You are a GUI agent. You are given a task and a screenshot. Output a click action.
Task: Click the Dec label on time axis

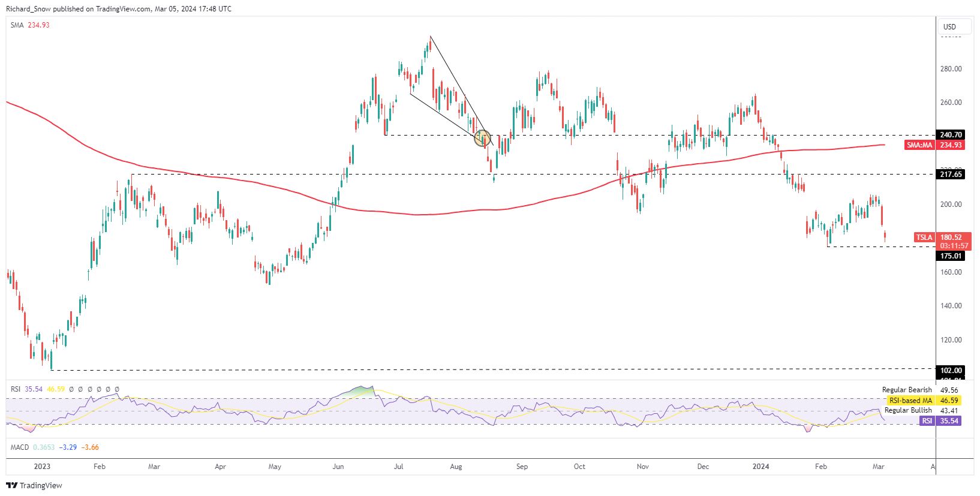(703, 467)
